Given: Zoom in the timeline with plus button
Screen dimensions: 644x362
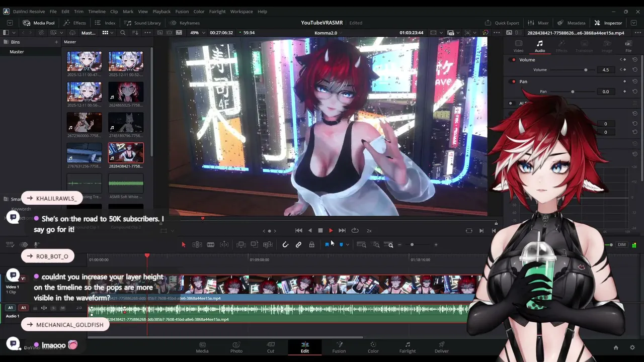Looking at the screenshot, I should click(x=436, y=245).
